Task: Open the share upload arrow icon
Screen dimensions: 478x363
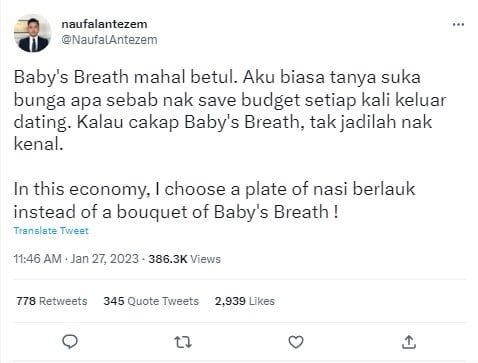Action: coord(409,342)
